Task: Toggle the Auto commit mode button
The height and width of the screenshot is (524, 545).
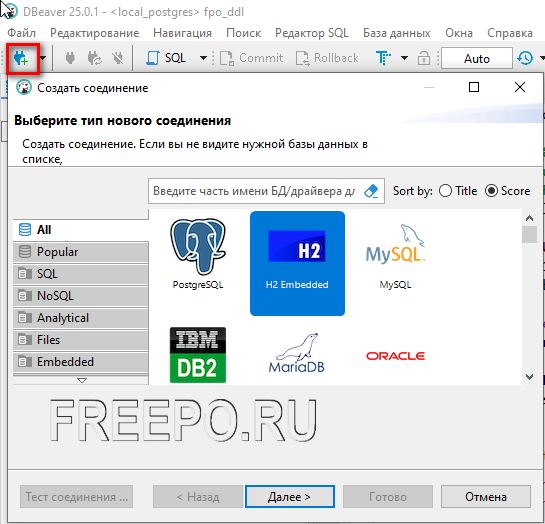Action: click(477, 58)
